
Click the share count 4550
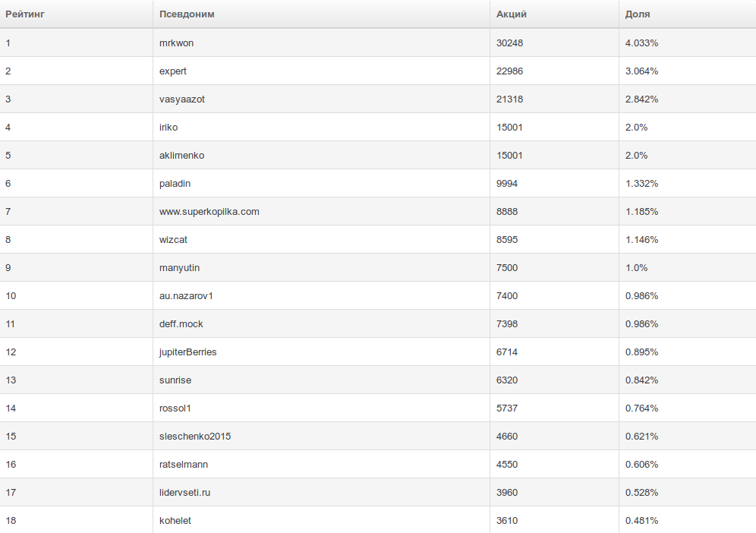(x=507, y=465)
